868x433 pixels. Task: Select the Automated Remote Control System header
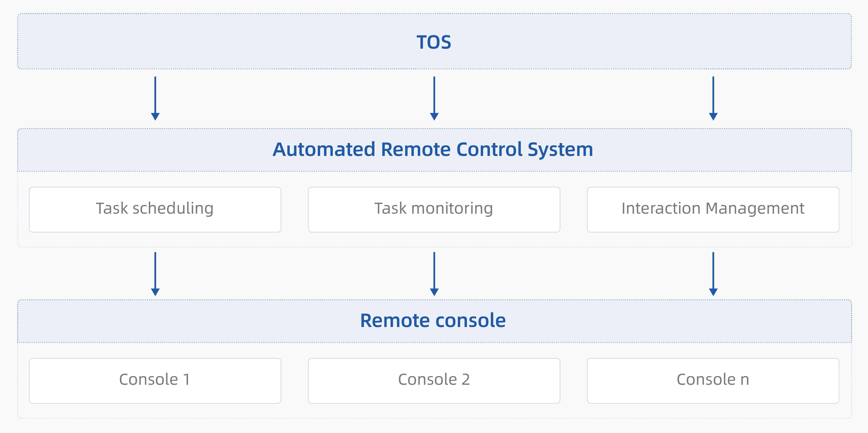pyautogui.click(x=434, y=150)
